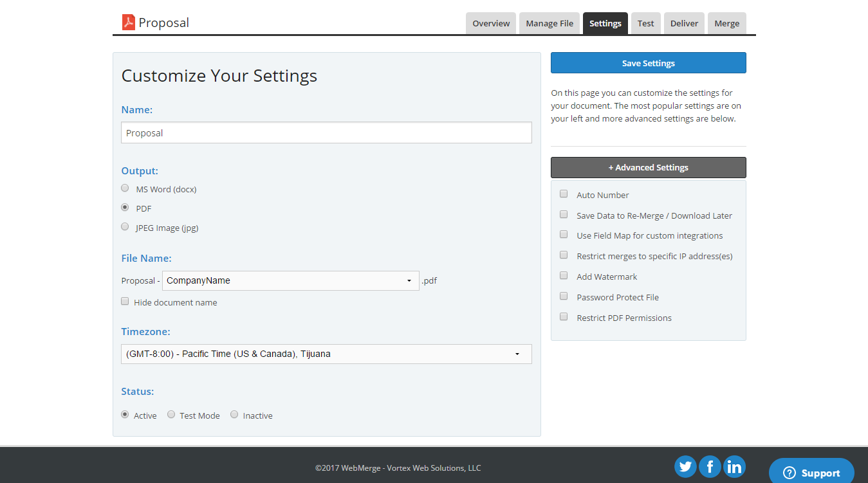This screenshot has width=868, height=483.
Task: Select the Settings tab
Action: (605, 23)
